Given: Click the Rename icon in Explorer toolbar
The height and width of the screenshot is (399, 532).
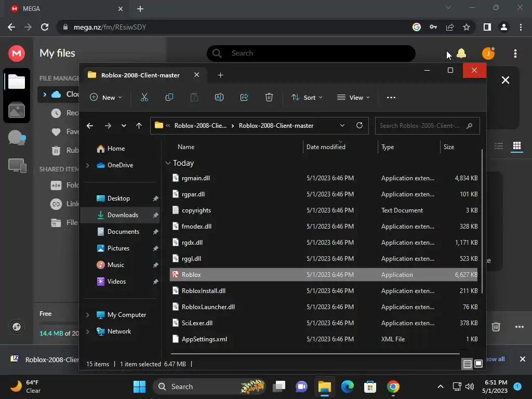Looking at the screenshot, I should (219, 97).
